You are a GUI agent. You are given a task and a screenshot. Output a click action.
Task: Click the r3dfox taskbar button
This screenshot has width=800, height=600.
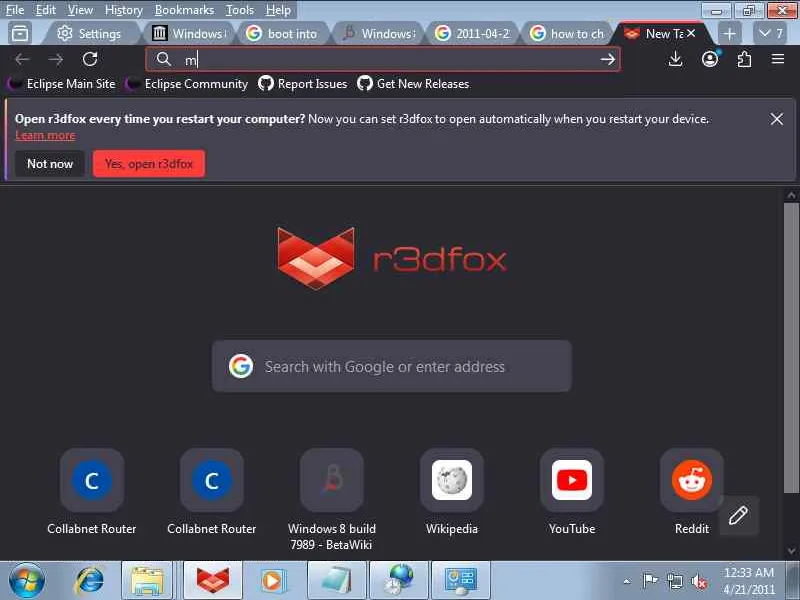point(212,581)
